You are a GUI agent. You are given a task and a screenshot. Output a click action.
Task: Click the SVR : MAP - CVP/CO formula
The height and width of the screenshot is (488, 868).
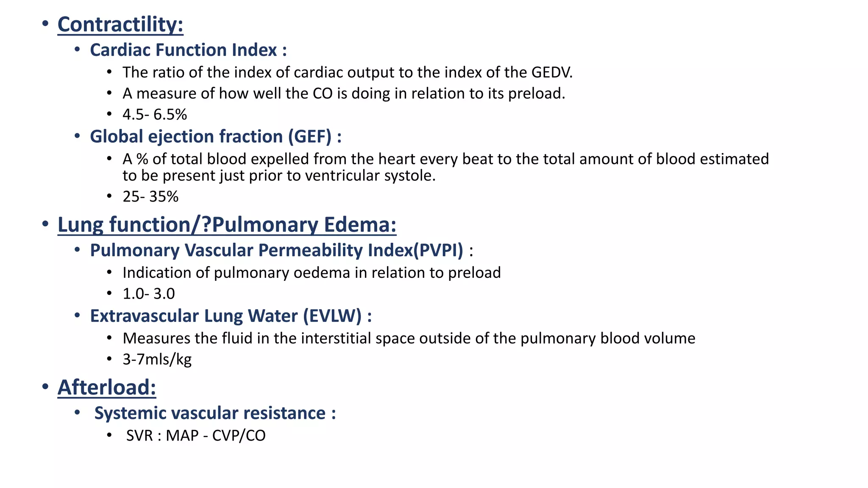196,436
